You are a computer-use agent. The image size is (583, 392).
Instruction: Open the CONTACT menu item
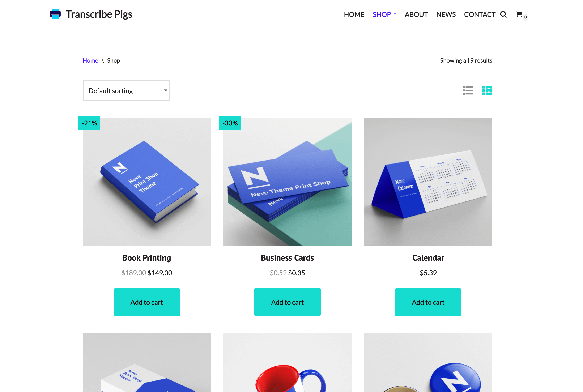click(x=480, y=14)
